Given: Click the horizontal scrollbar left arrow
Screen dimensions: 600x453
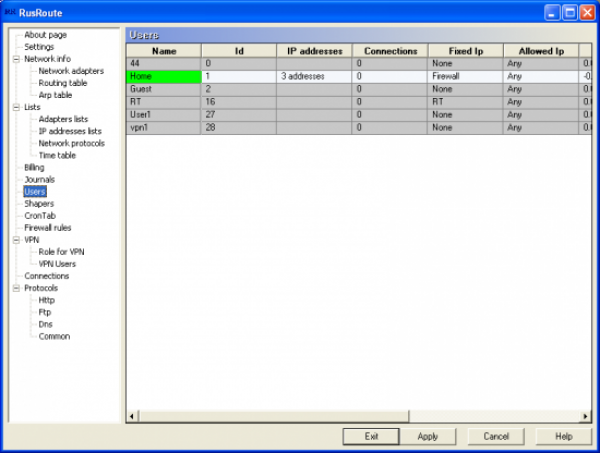Looking at the screenshot, I should click(x=132, y=416).
